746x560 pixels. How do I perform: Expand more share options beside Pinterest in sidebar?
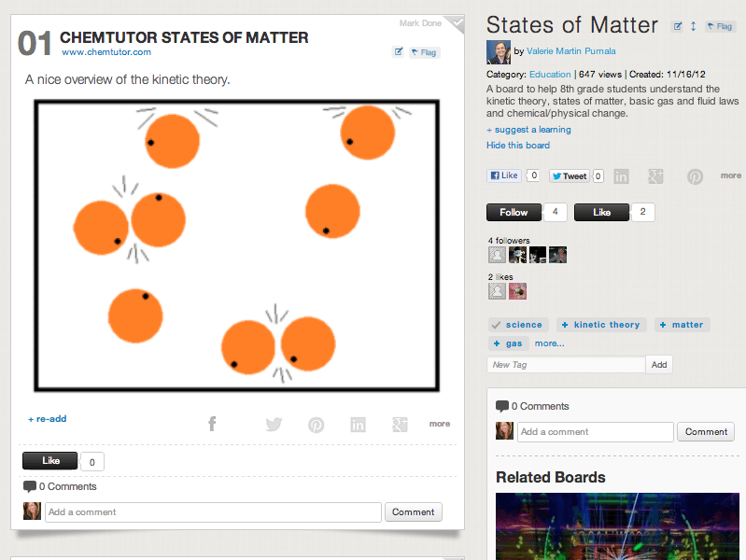coord(731,175)
